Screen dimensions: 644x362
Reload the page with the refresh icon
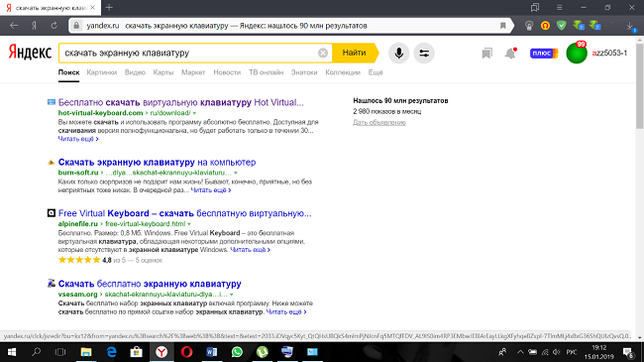click(x=54, y=26)
